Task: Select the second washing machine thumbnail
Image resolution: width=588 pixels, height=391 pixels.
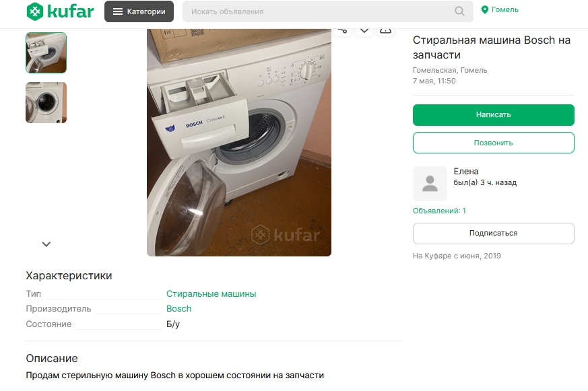Action: [46, 102]
